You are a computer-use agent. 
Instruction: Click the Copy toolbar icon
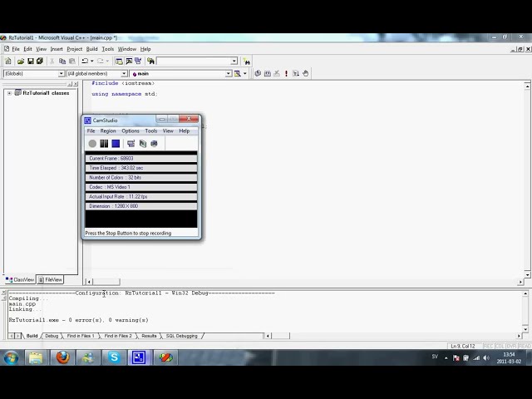pos(62,61)
